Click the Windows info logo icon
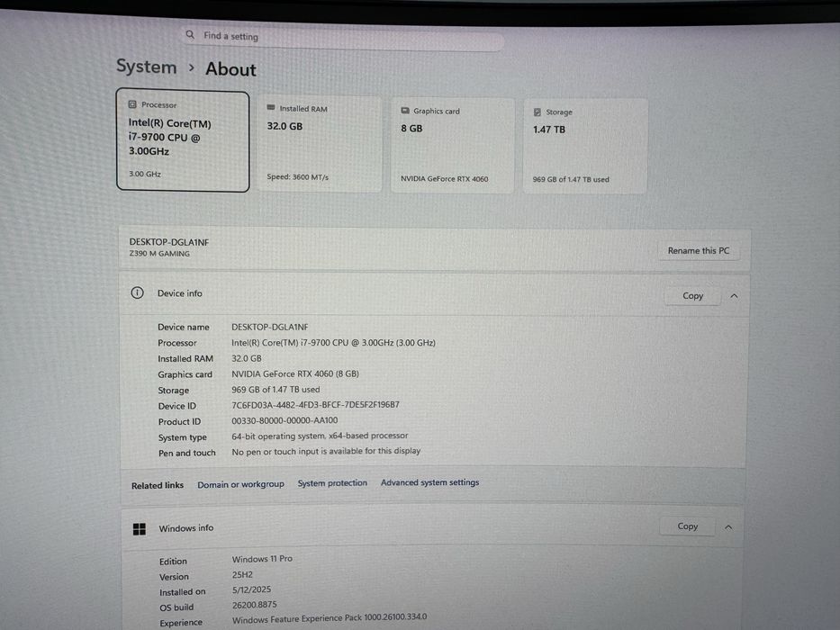Viewport: 840px width, 630px height. pos(140,529)
